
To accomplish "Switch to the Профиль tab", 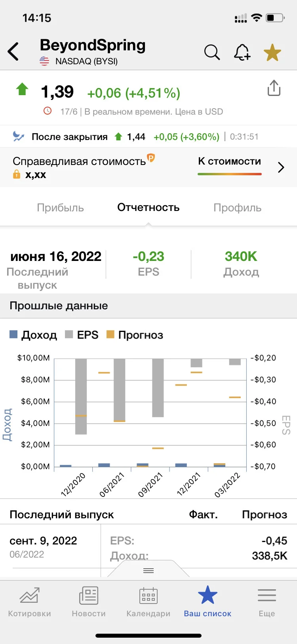I will 238,208.
